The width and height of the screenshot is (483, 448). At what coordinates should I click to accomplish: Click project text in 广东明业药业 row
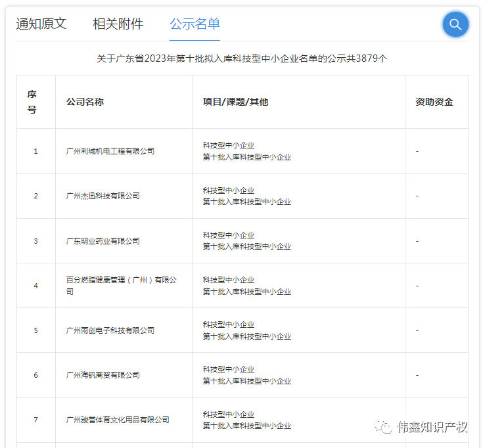(246, 241)
